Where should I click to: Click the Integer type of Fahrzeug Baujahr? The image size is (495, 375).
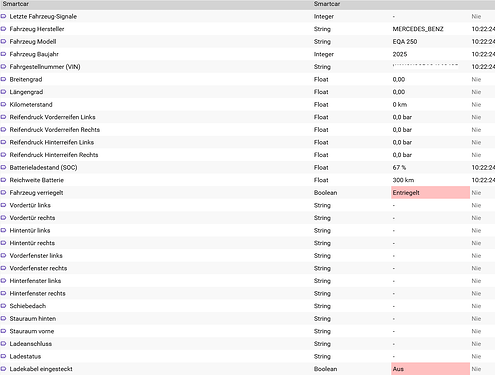coord(324,54)
